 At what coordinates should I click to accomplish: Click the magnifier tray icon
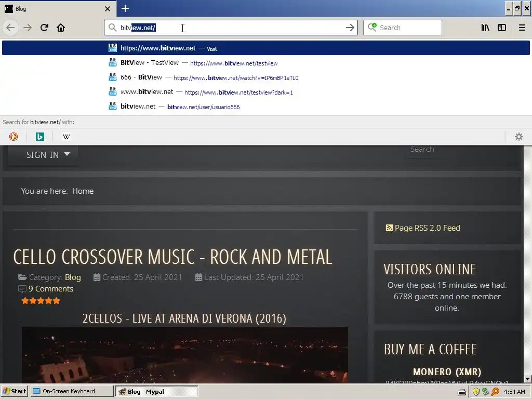coord(495,392)
